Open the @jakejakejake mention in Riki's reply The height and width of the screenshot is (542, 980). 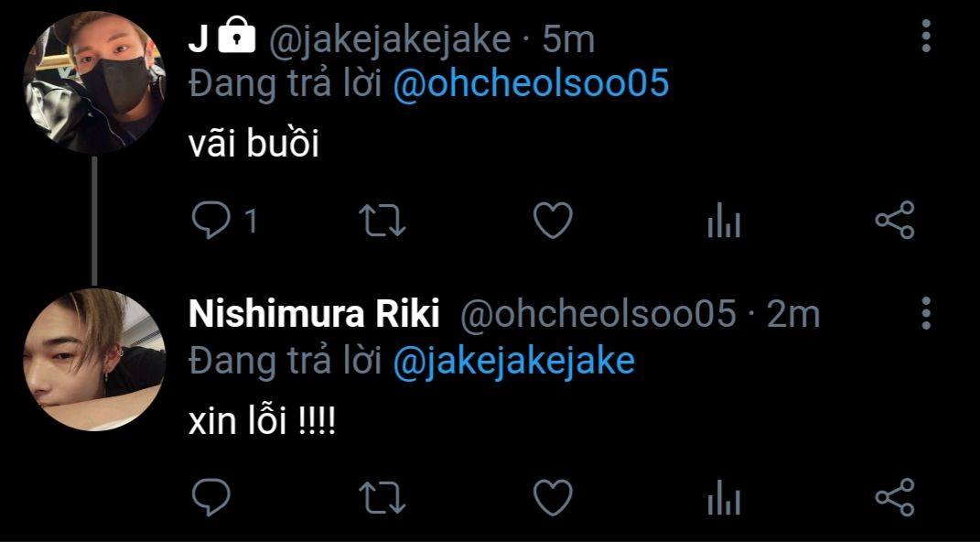(513, 362)
